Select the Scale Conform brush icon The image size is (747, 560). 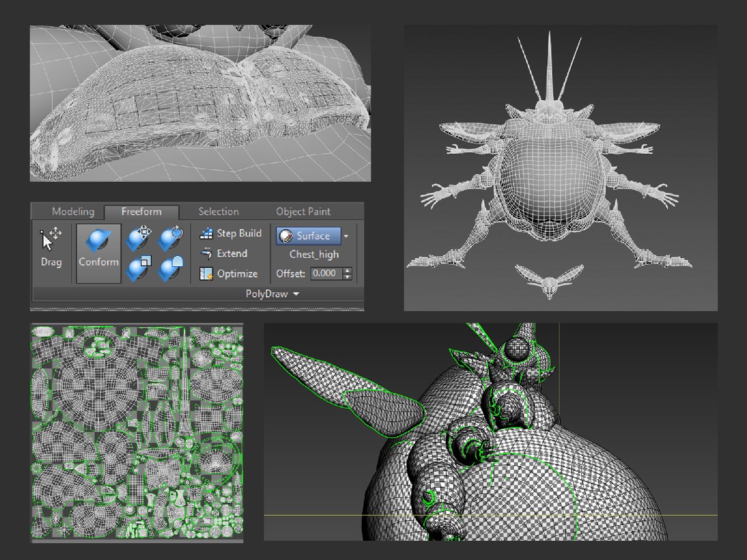pos(138,269)
